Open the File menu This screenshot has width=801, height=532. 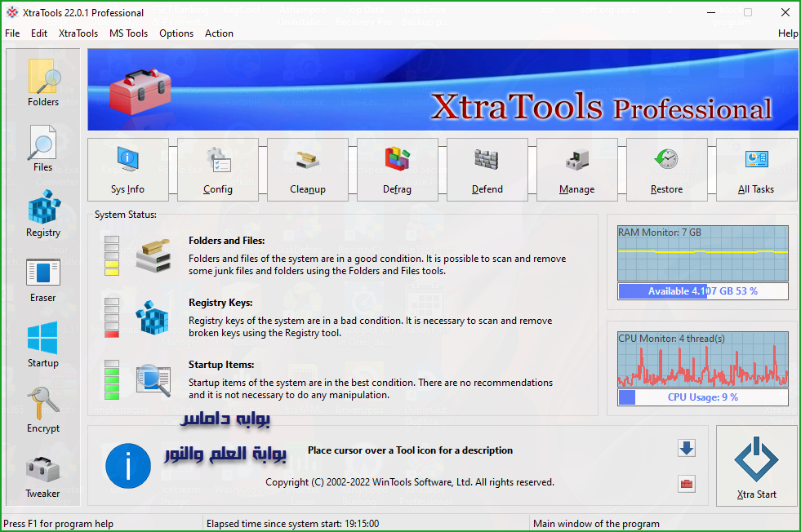coord(12,33)
